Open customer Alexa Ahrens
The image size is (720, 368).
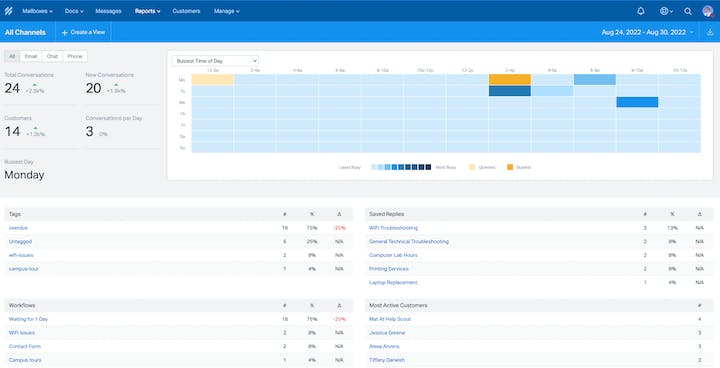click(384, 346)
